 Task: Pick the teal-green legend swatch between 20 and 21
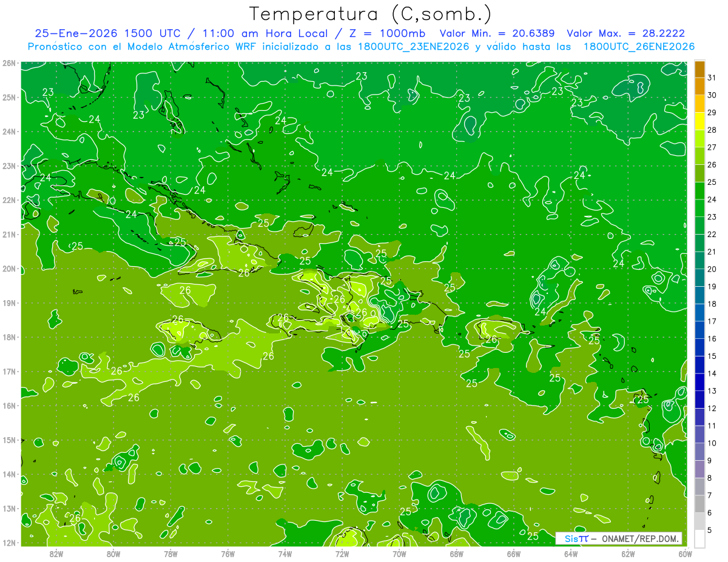coord(699,260)
